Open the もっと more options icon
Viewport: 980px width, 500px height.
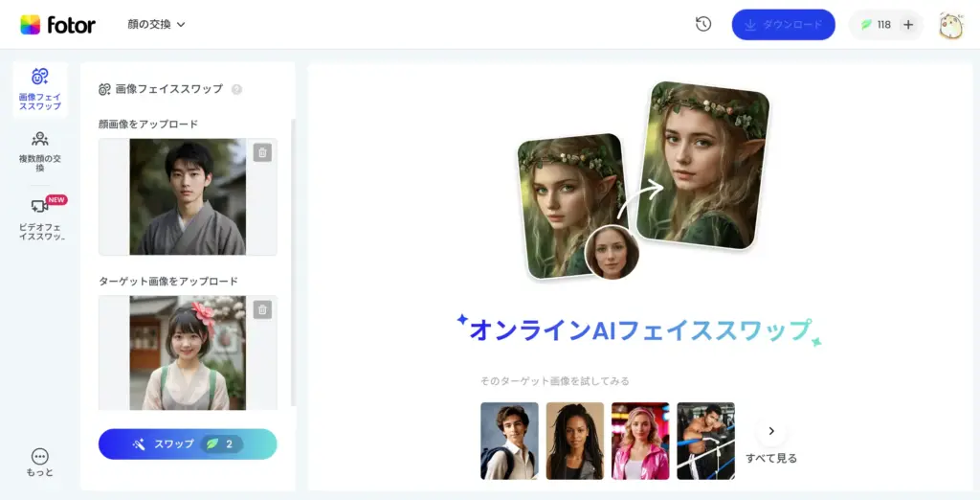(x=40, y=463)
